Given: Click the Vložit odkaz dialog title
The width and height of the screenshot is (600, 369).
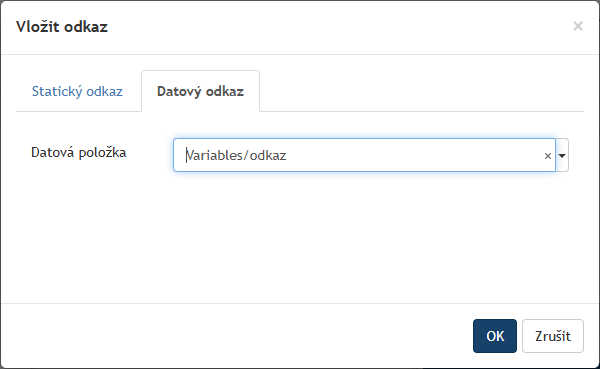Looking at the screenshot, I should click(62, 27).
